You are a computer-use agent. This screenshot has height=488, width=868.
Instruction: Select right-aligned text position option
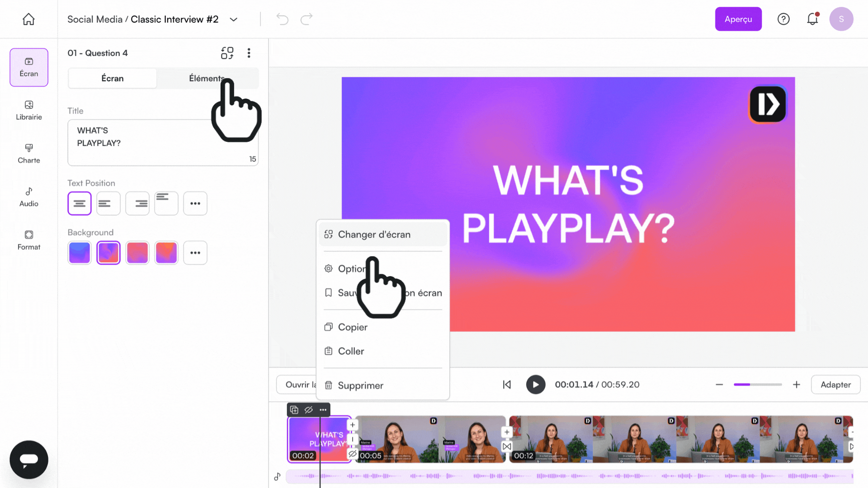tap(137, 203)
